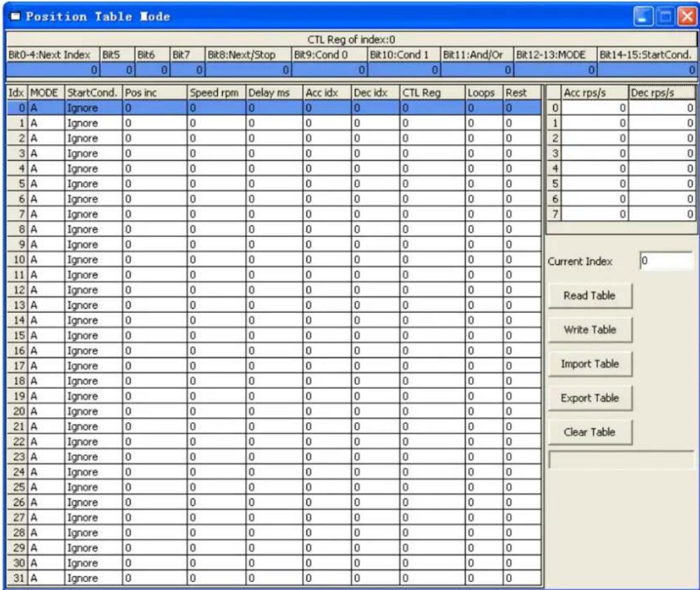Click the MODE cell of row 3

point(46,153)
